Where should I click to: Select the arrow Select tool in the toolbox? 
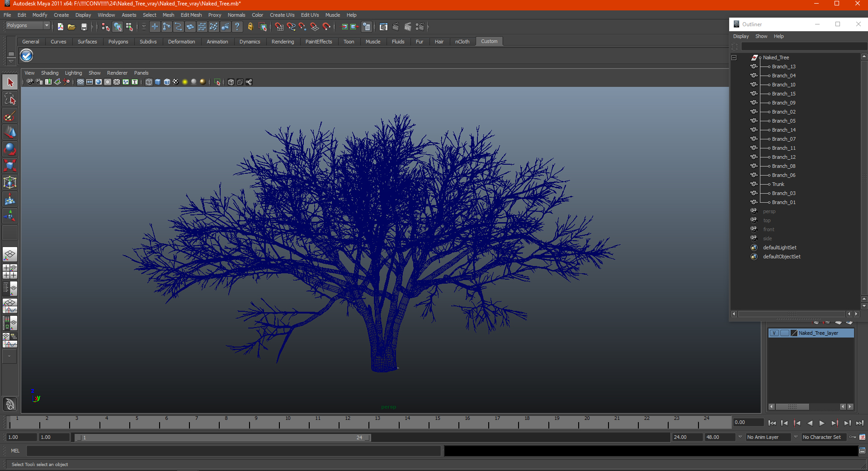[x=10, y=82]
